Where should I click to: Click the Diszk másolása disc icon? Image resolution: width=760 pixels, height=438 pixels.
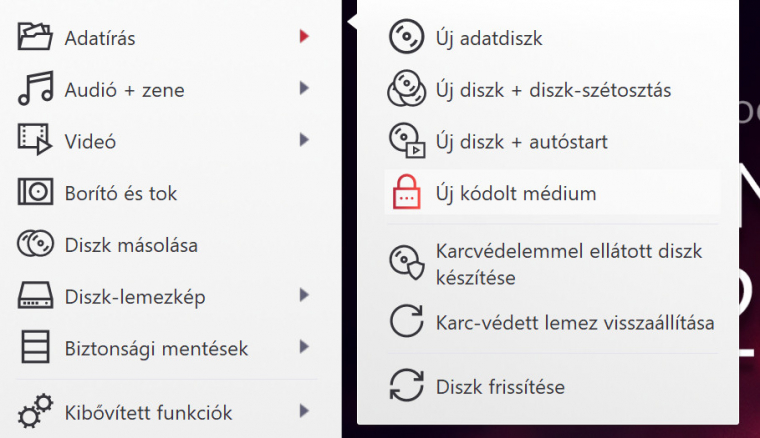36,244
